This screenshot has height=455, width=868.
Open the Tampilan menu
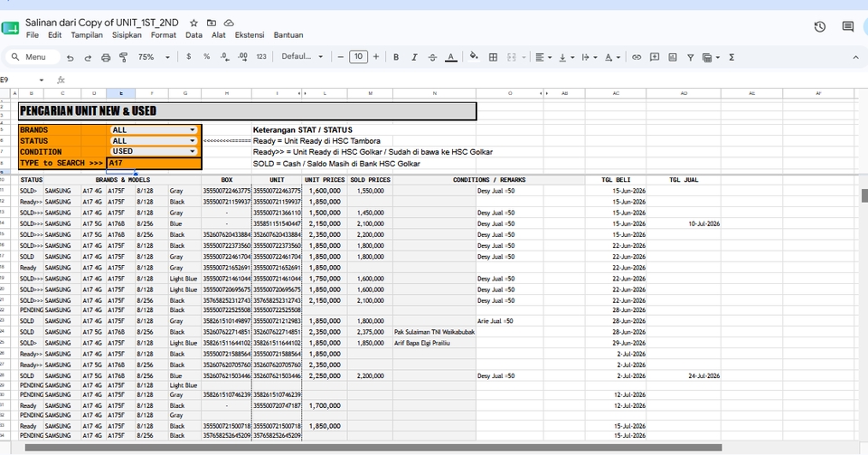click(87, 35)
